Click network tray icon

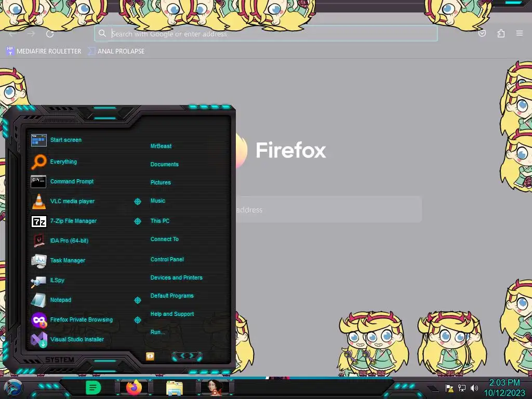[x=462, y=388]
